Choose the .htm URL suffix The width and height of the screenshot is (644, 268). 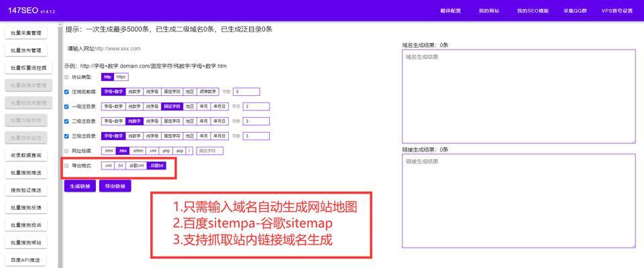pyautogui.click(x=123, y=151)
